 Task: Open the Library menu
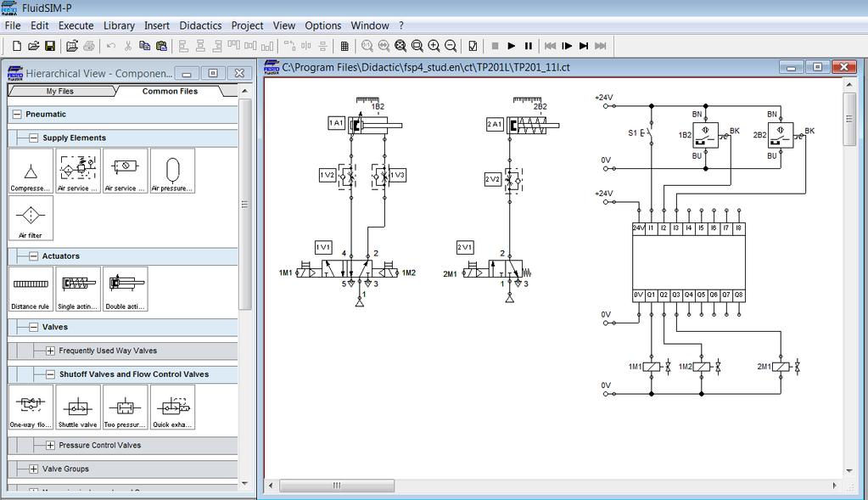119,25
